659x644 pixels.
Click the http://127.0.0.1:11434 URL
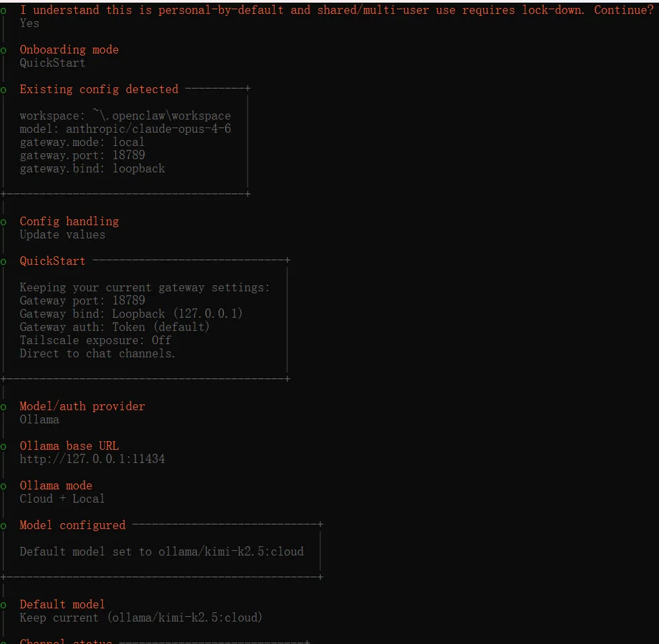point(92,459)
